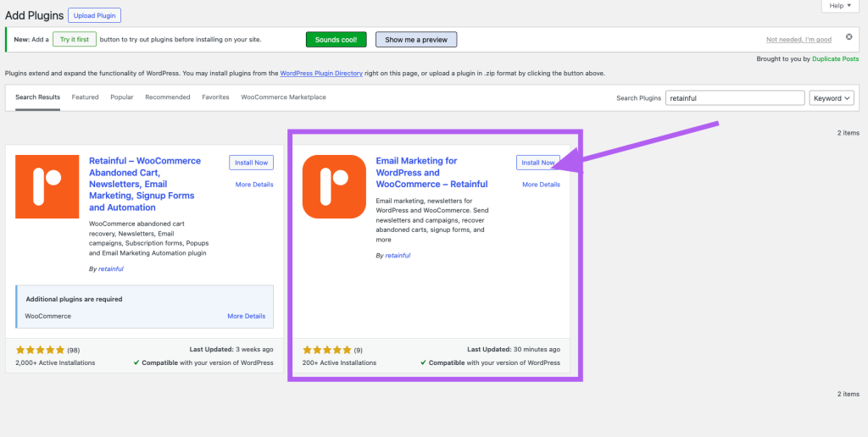Click the Show me a preview button
This screenshot has width=868, height=437.
pyautogui.click(x=416, y=40)
